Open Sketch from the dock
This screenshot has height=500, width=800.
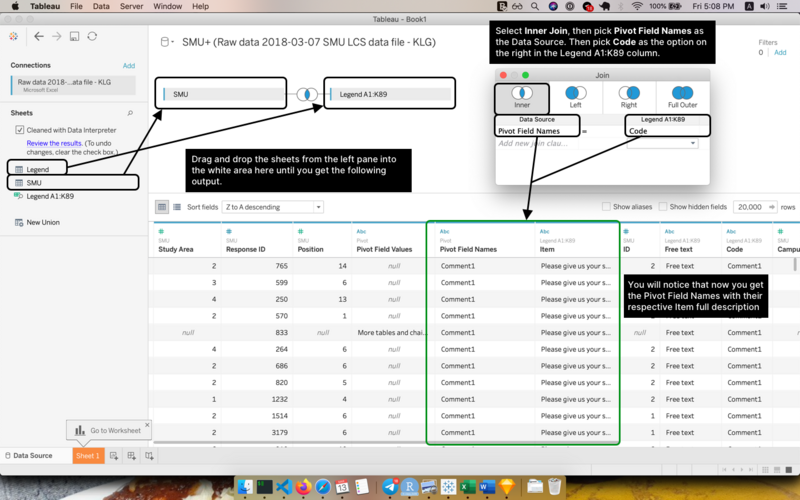coord(507,487)
